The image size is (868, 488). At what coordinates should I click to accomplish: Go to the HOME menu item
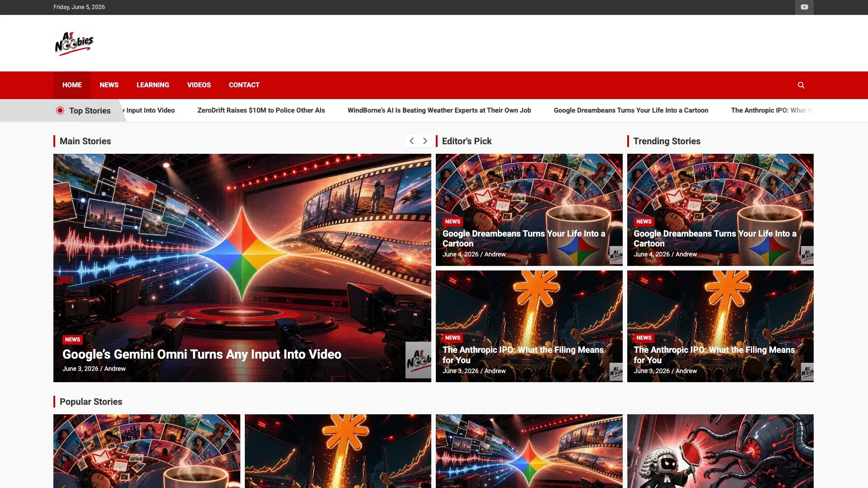click(x=72, y=85)
